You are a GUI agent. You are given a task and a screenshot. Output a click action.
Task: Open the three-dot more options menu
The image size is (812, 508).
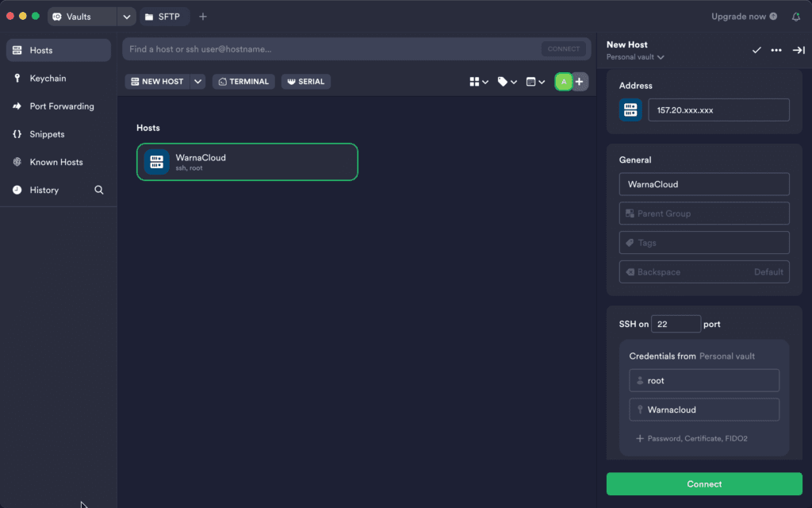pos(776,50)
